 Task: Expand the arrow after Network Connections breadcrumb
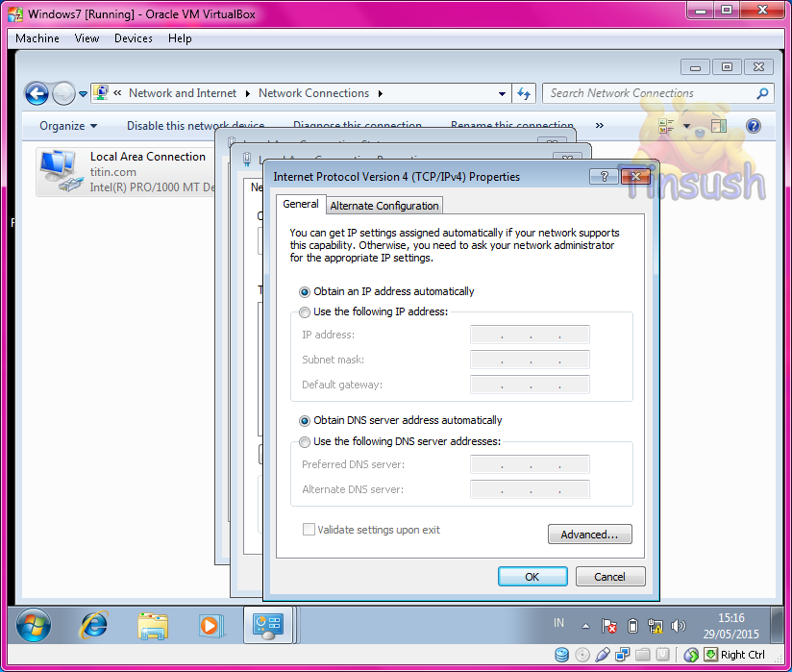click(x=381, y=93)
